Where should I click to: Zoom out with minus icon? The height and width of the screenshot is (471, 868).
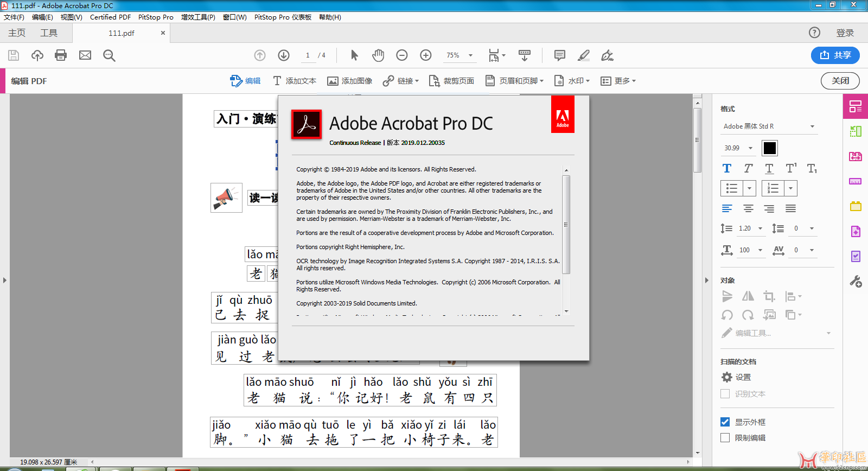pyautogui.click(x=402, y=55)
